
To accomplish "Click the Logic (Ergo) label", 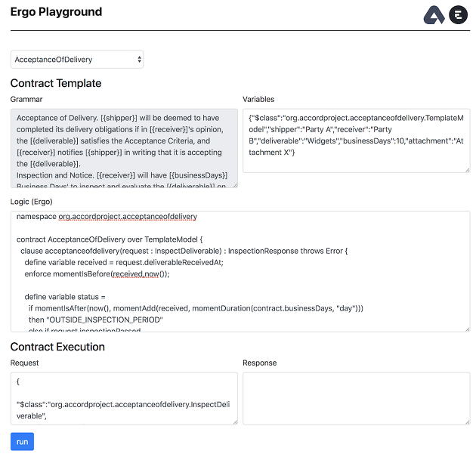I will click(x=32, y=202).
